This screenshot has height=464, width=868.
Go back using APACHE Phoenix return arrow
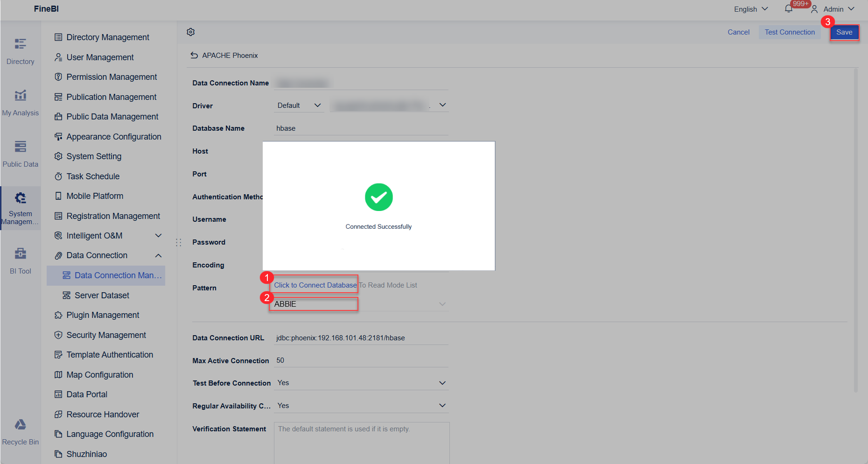coord(194,56)
